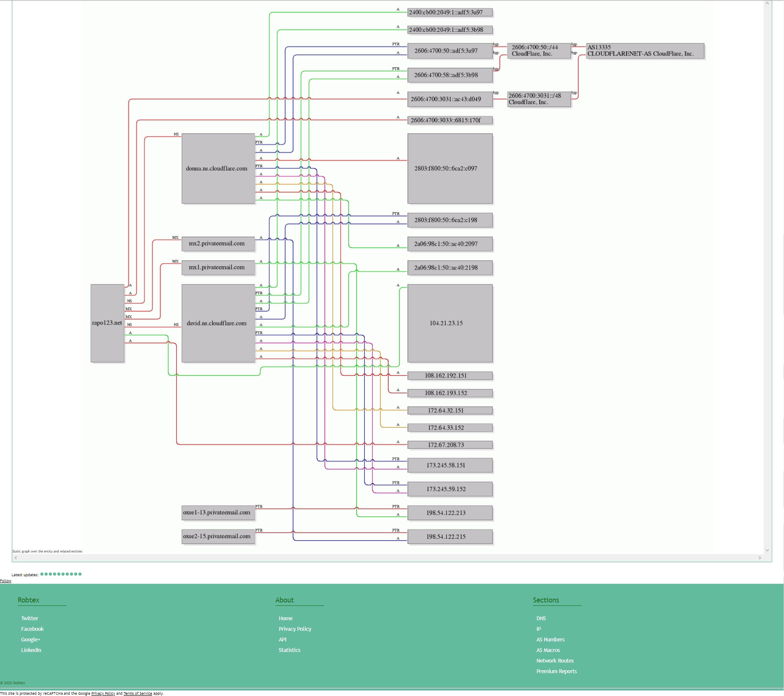784x696 pixels.
Task: Click the horizontal scrollbar right arrow
Action: point(760,558)
